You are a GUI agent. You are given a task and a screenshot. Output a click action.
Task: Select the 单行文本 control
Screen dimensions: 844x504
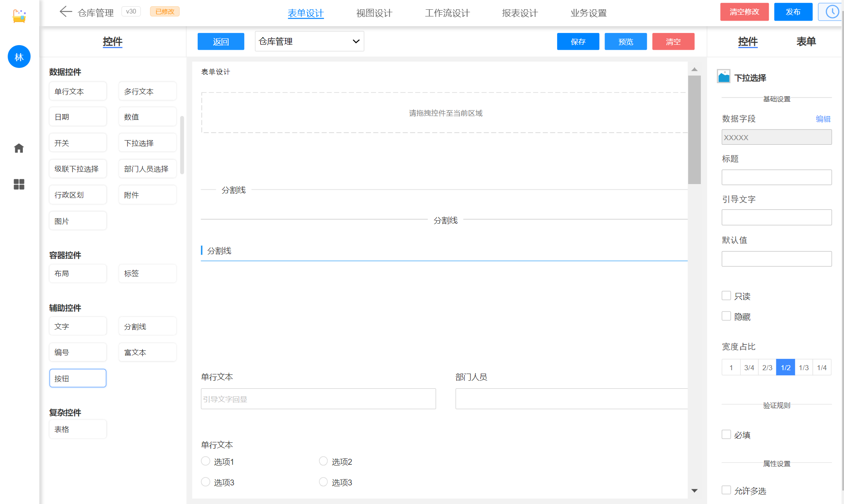click(x=78, y=91)
